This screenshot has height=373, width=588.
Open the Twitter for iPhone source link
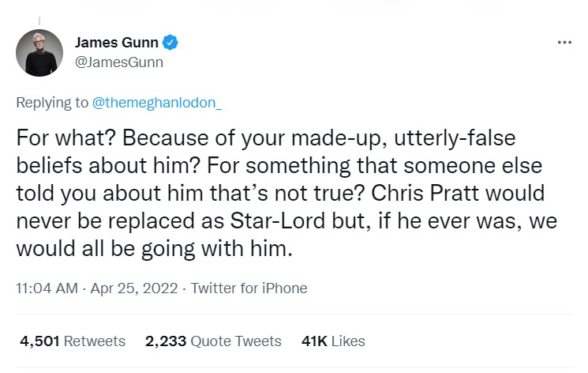[249, 288]
